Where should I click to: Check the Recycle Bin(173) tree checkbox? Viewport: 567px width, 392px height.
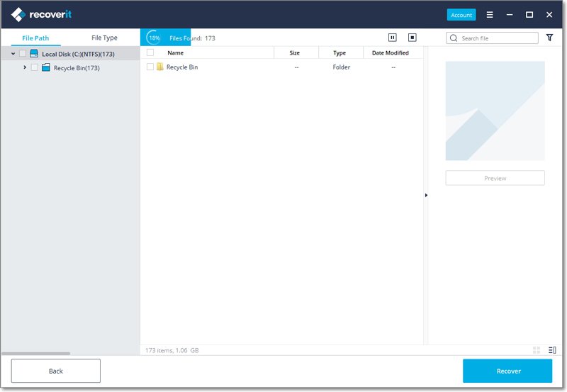point(34,67)
